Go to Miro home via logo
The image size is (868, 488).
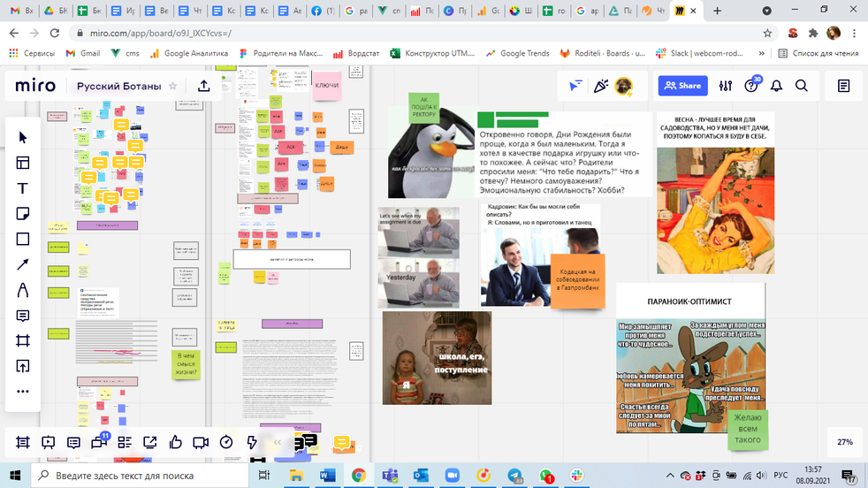pos(35,86)
